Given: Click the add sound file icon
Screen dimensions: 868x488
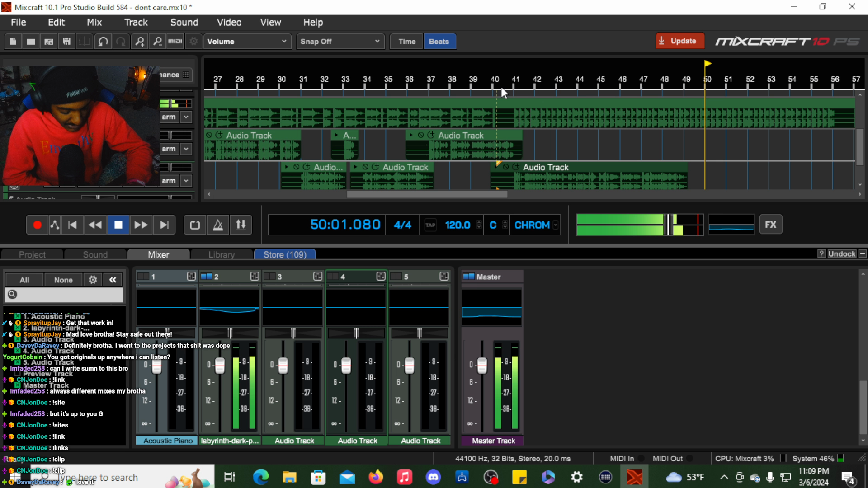Looking at the screenshot, I should [49, 42].
